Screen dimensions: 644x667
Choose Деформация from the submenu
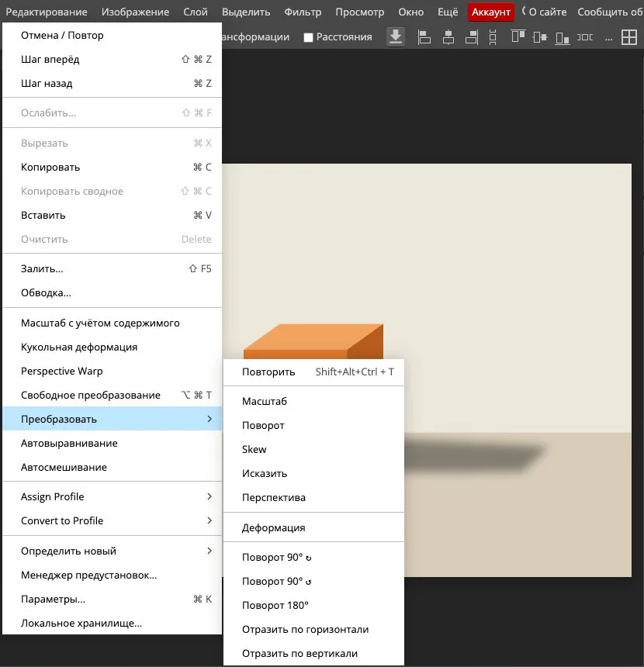pyautogui.click(x=313, y=527)
